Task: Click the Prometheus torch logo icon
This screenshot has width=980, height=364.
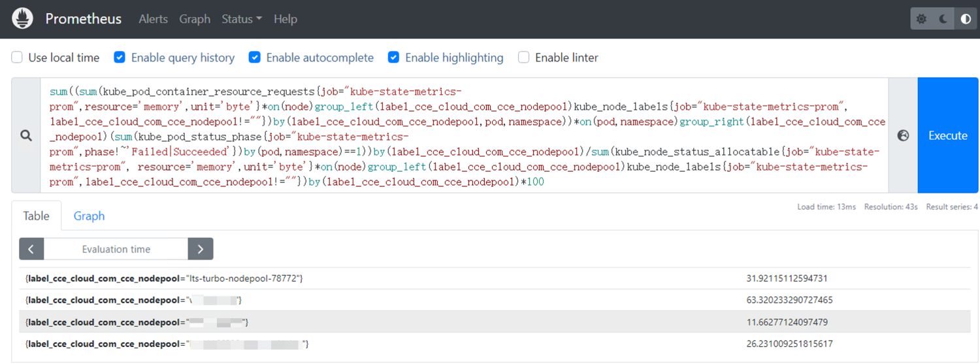Action: 23,19
